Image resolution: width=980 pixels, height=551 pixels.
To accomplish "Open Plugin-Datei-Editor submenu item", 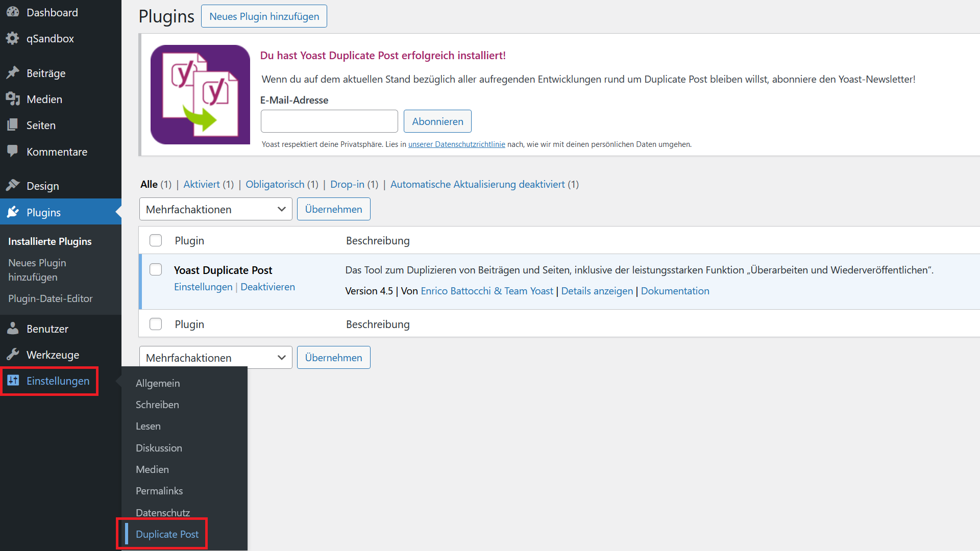I will tap(51, 298).
